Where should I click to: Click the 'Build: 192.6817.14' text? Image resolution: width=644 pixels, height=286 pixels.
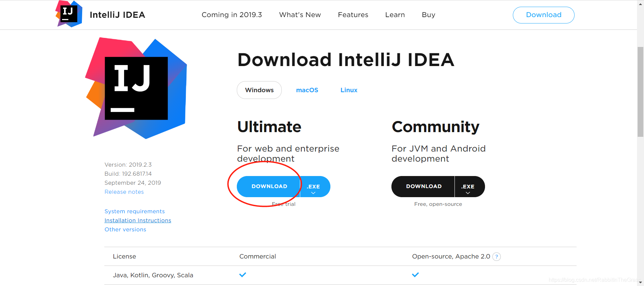(x=128, y=174)
